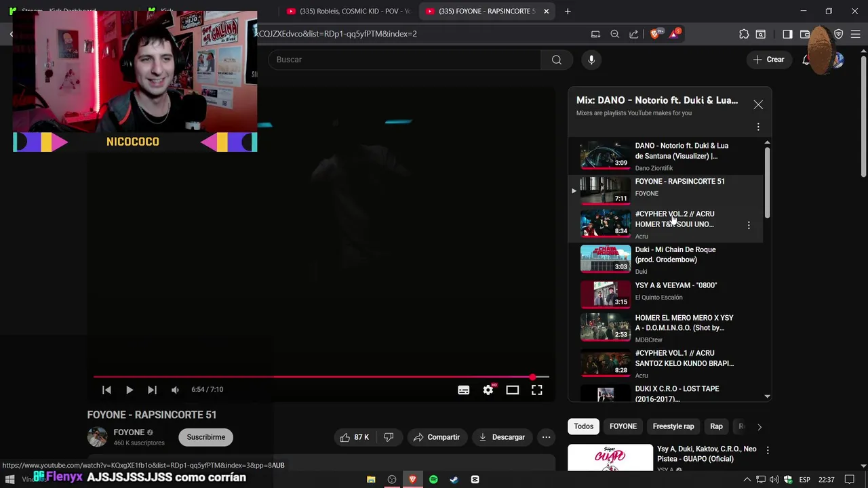Select FOYONE - RAPSINCORTE 51 playlist item
This screenshot has width=868, height=488.
[665, 190]
